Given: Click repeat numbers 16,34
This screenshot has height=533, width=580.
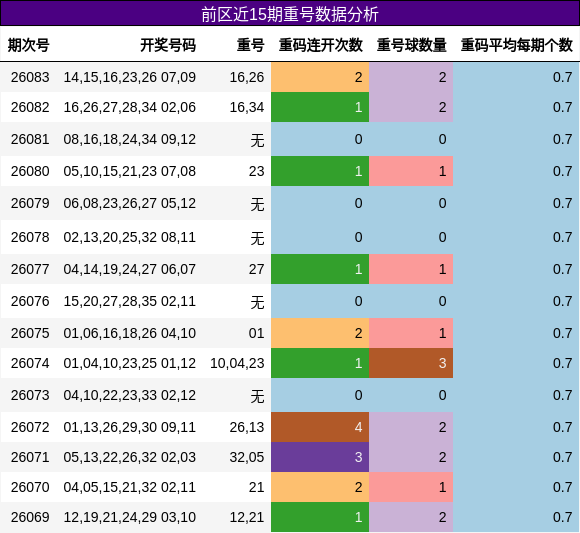Looking at the screenshot, I should coord(247,107).
